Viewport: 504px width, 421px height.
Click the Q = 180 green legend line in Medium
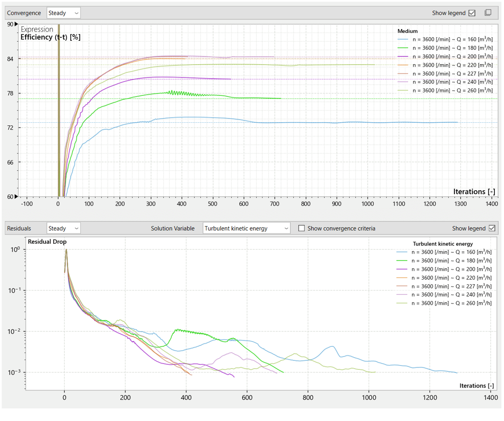click(403, 48)
